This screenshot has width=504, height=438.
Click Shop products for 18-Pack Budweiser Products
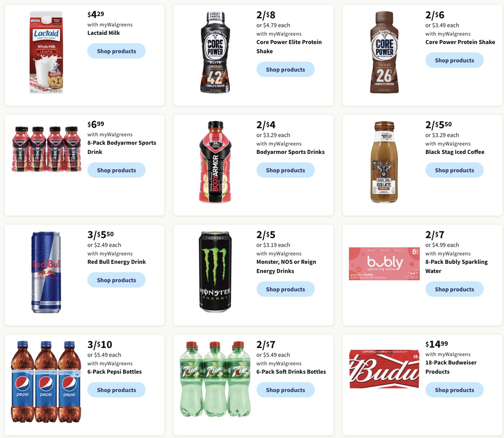pos(455,390)
